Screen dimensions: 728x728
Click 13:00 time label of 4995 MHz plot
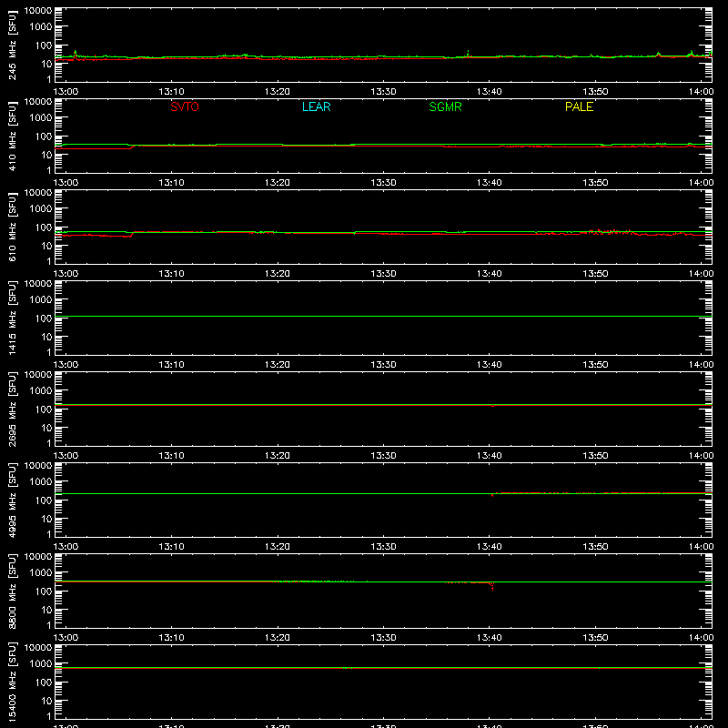(66, 547)
